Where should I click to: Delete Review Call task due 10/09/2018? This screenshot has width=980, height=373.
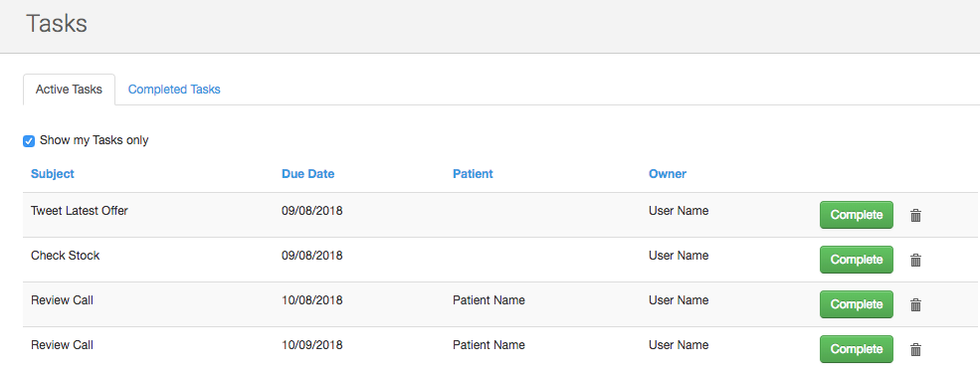(915, 350)
